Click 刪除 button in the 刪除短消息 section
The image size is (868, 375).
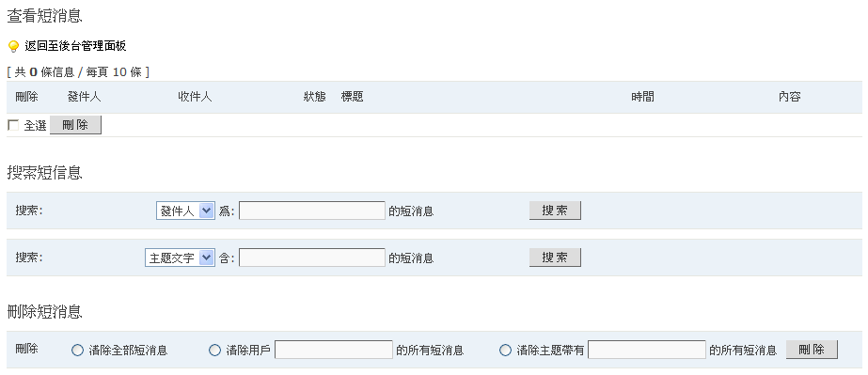(x=812, y=350)
